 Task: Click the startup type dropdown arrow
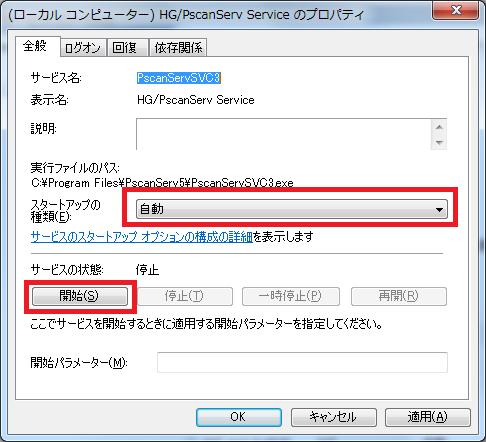(439, 209)
